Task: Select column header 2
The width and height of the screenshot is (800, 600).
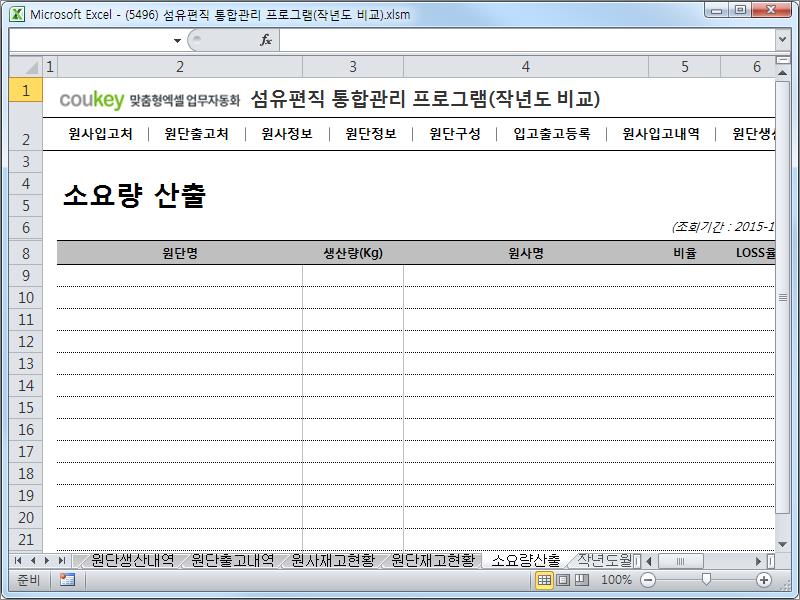Action: click(x=180, y=67)
